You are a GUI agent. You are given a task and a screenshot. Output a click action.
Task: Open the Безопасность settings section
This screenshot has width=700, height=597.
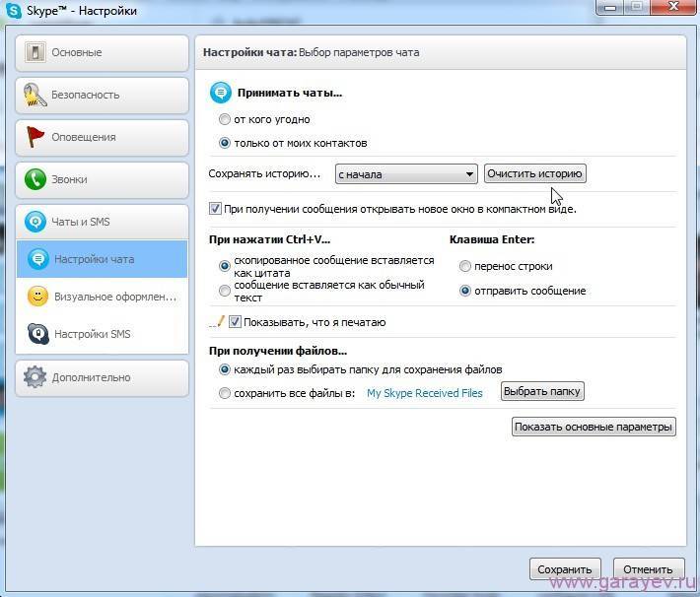102,95
